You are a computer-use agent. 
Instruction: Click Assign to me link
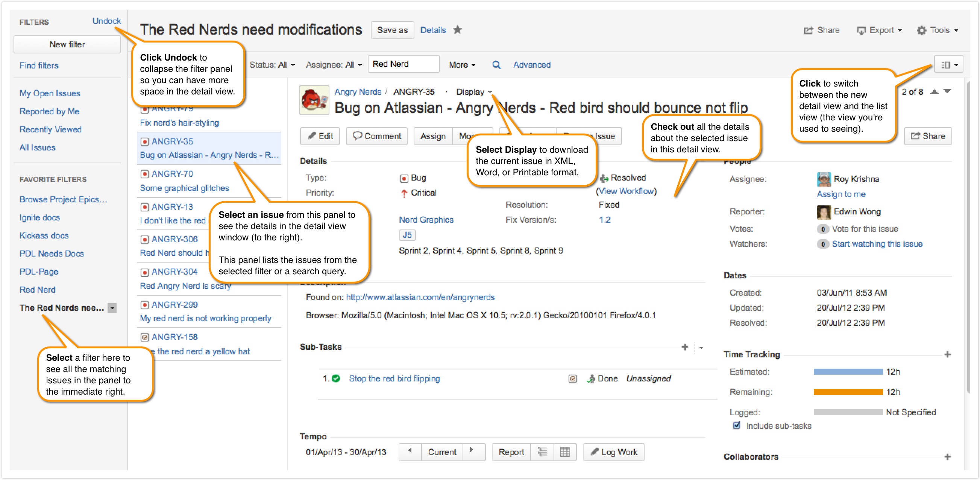(x=841, y=194)
